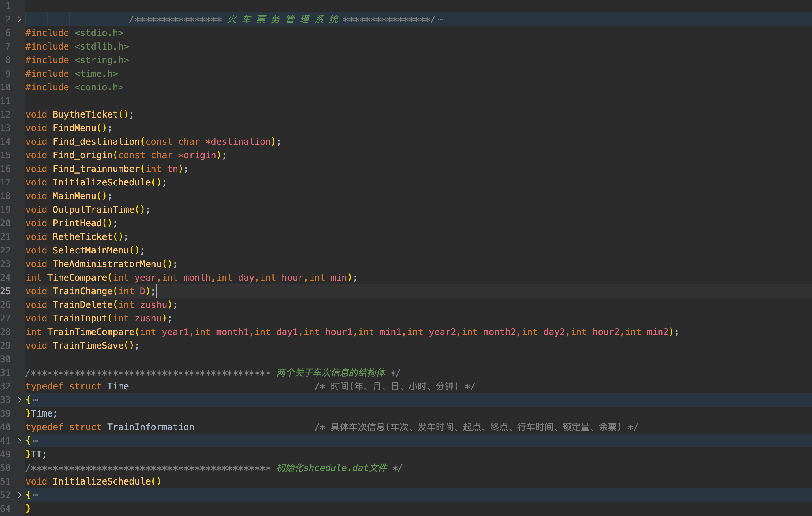
Task: Click the TimeCompare function name
Action: pos(77,278)
